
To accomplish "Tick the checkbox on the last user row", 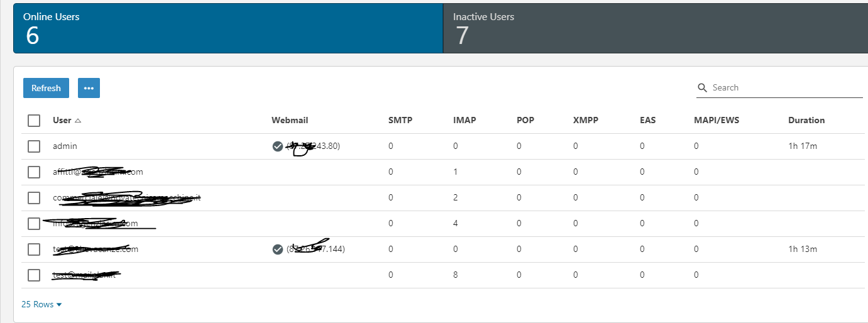I will tap(34, 275).
